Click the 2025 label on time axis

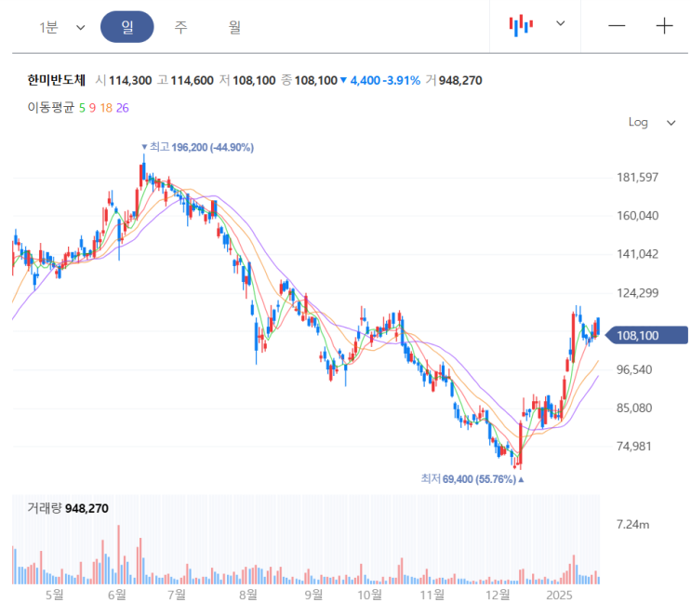click(559, 594)
